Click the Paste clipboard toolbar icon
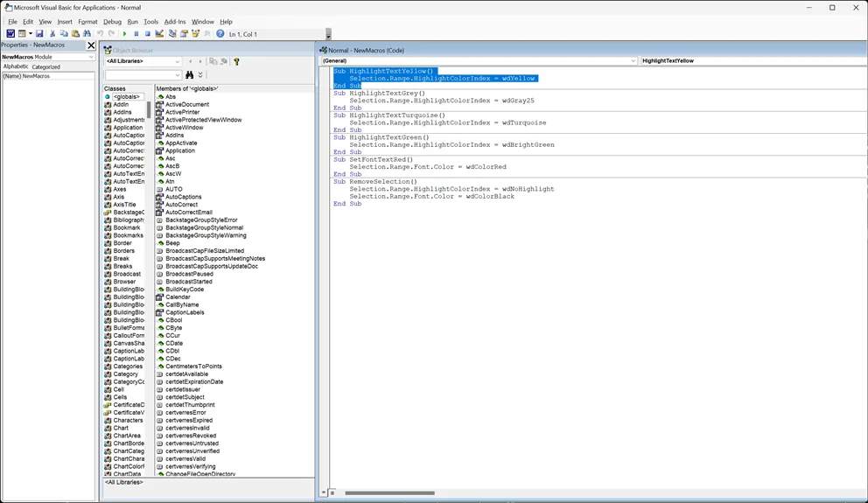This screenshot has height=503, width=868. click(75, 34)
